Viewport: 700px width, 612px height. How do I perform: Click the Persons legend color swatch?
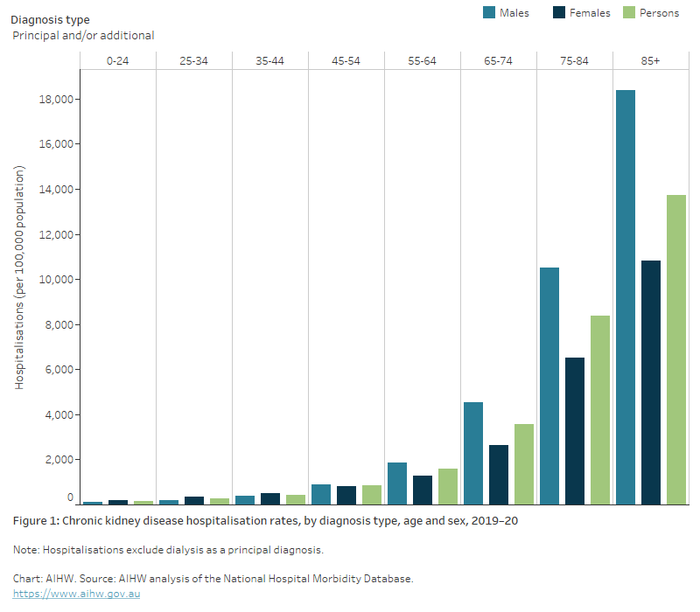629,12
